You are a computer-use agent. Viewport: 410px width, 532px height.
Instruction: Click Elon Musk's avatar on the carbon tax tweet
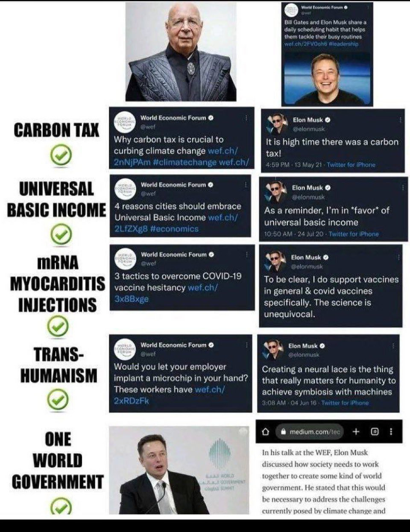tap(276, 124)
